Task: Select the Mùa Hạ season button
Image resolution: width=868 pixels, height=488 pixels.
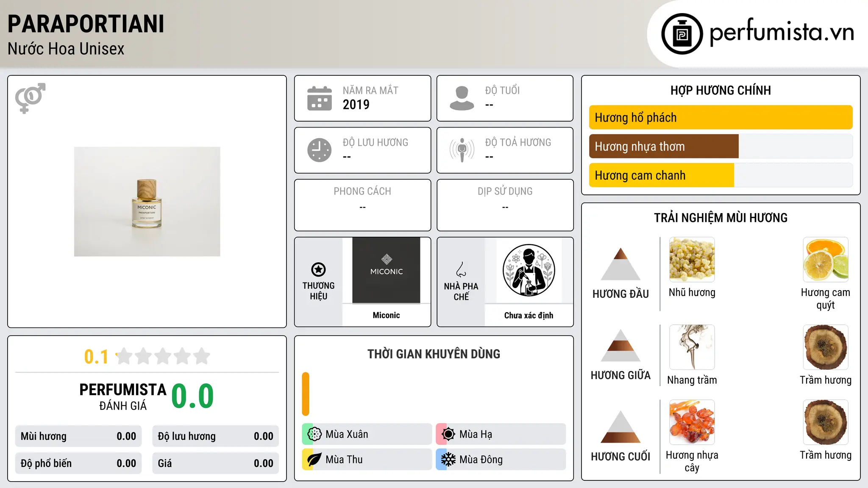Action: (501, 434)
